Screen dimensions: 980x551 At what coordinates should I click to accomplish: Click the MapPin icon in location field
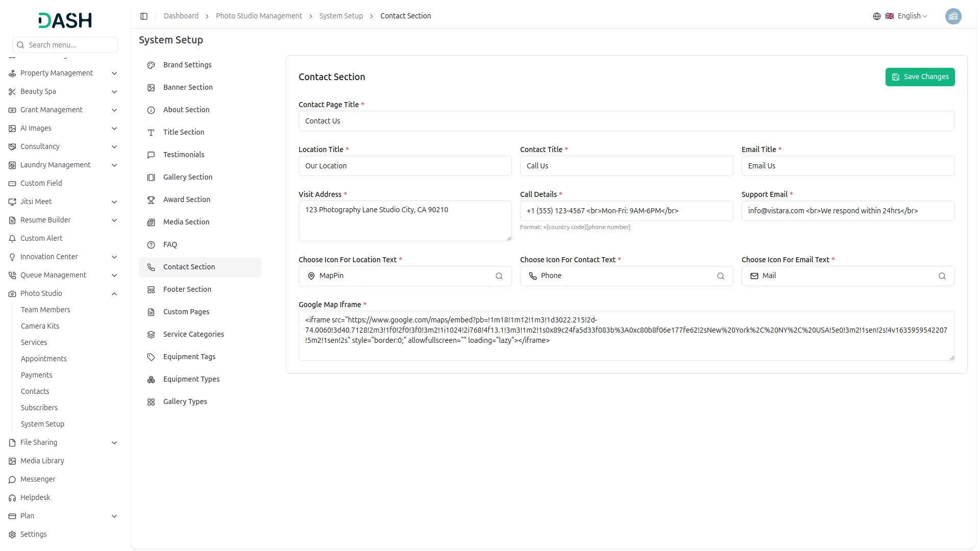(311, 276)
